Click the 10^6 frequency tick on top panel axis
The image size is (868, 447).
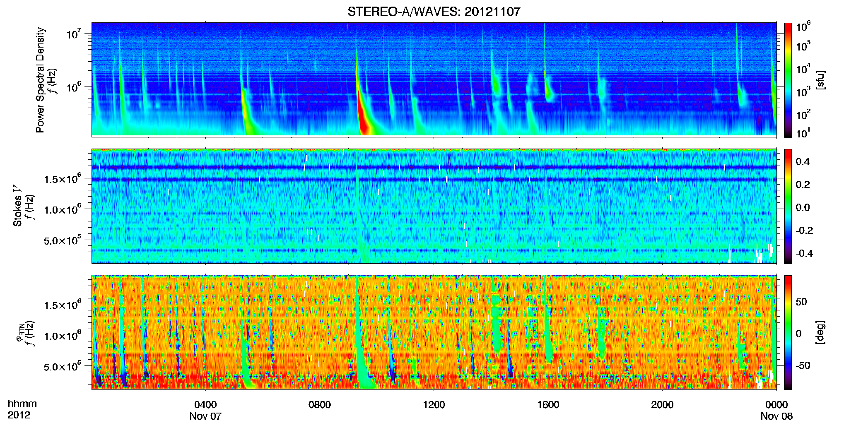coord(73,87)
